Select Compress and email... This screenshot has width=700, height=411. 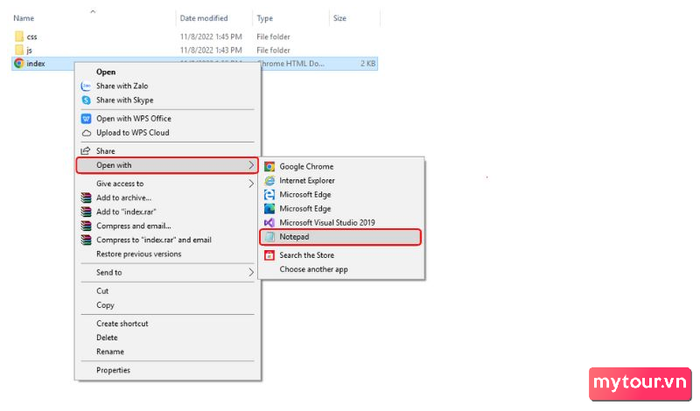[x=134, y=226]
